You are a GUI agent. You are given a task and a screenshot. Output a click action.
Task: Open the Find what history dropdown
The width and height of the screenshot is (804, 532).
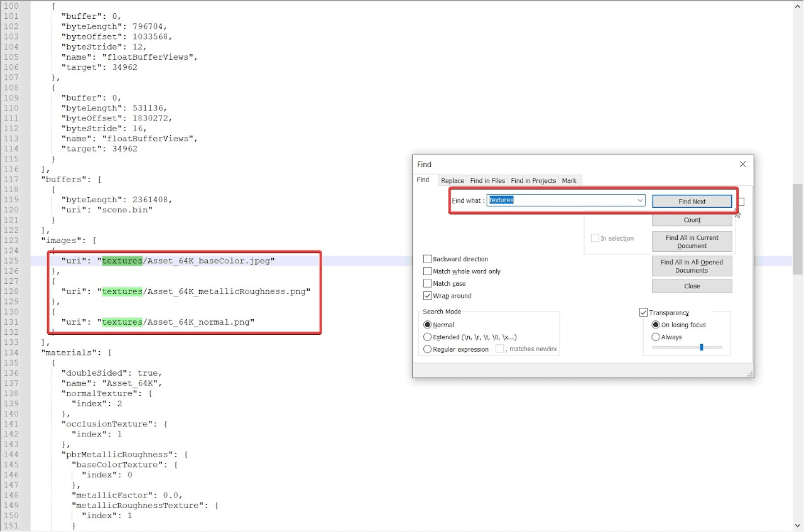pyautogui.click(x=639, y=200)
